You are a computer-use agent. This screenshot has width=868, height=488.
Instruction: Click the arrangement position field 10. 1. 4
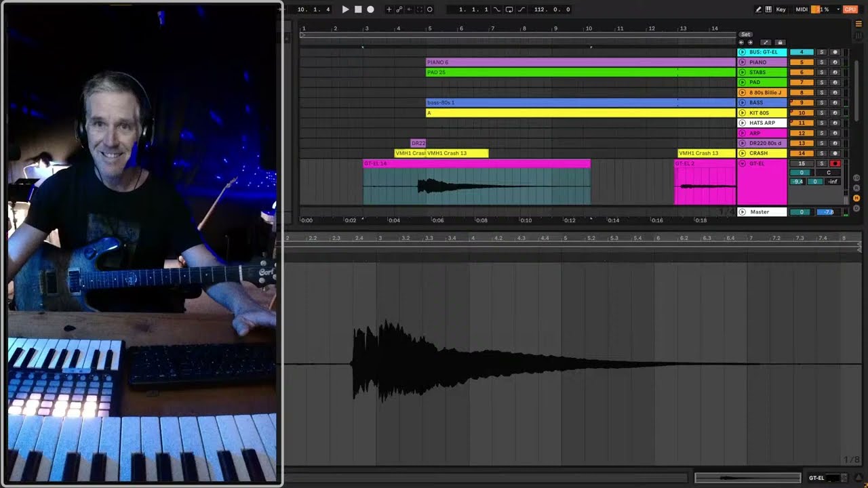(314, 9)
